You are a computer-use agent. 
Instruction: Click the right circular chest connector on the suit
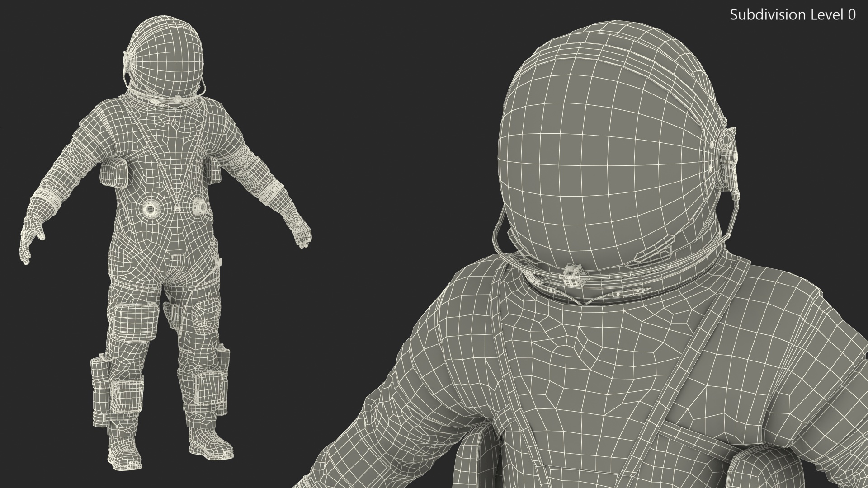199,207
